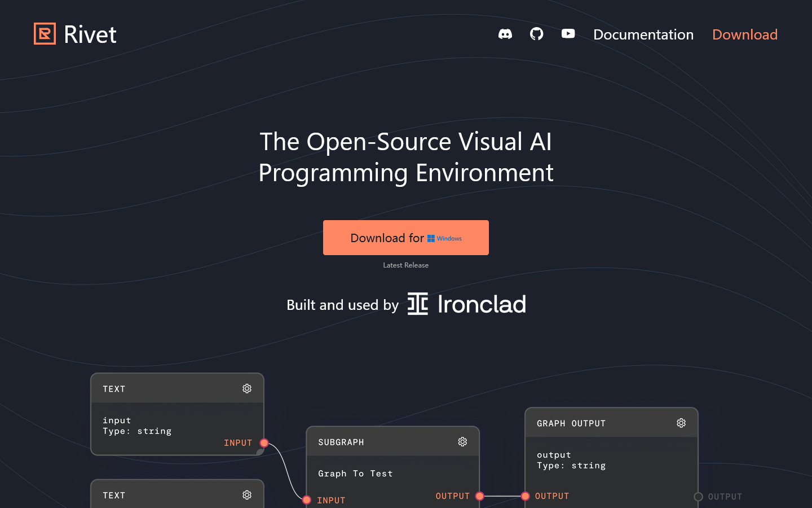Select the GRAPH OUTPUT node title
The image size is (812, 508).
pos(571,424)
